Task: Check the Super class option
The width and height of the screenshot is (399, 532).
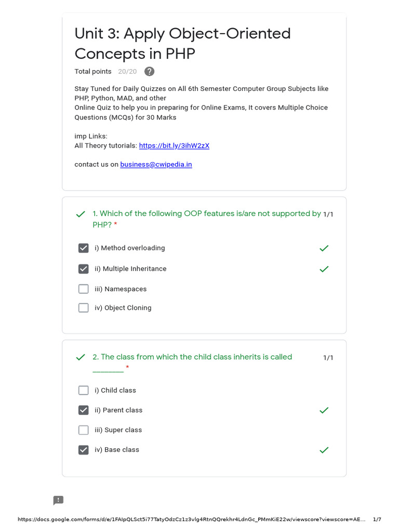Action: click(83, 430)
